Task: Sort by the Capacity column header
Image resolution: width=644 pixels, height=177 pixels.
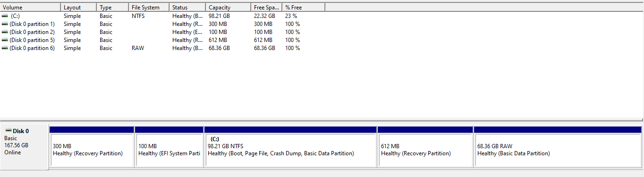Action: 228,8
